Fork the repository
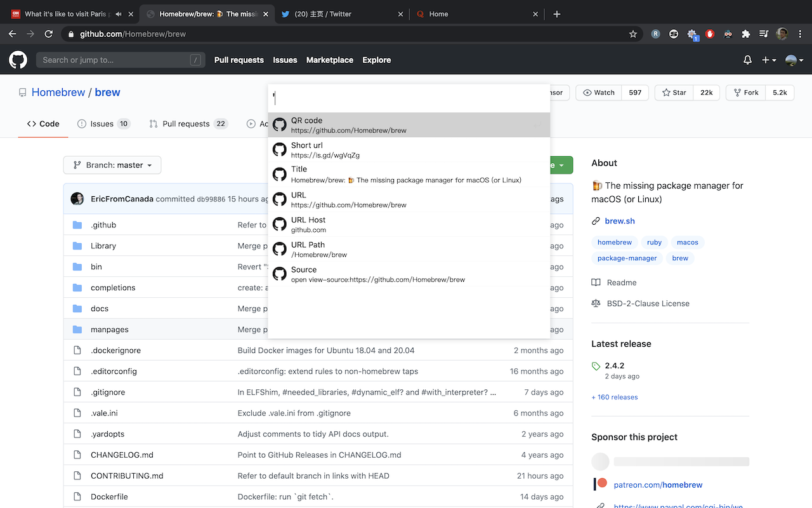Image resolution: width=812 pixels, height=508 pixels. coord(745,93)
